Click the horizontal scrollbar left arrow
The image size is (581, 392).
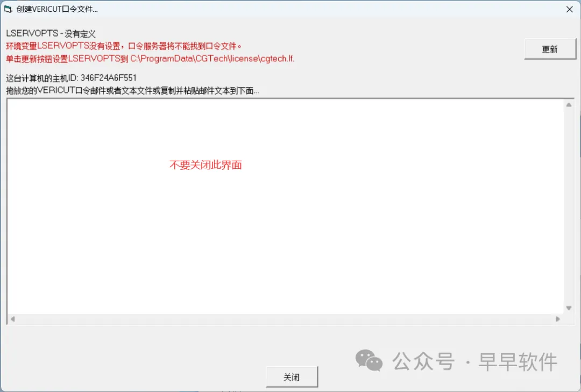tap(12, 319)
